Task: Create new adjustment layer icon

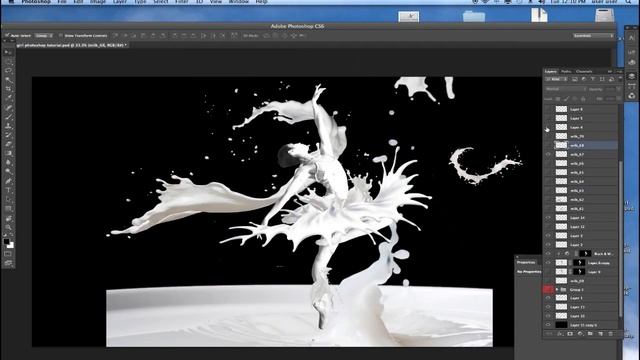Action: point(580,334)
